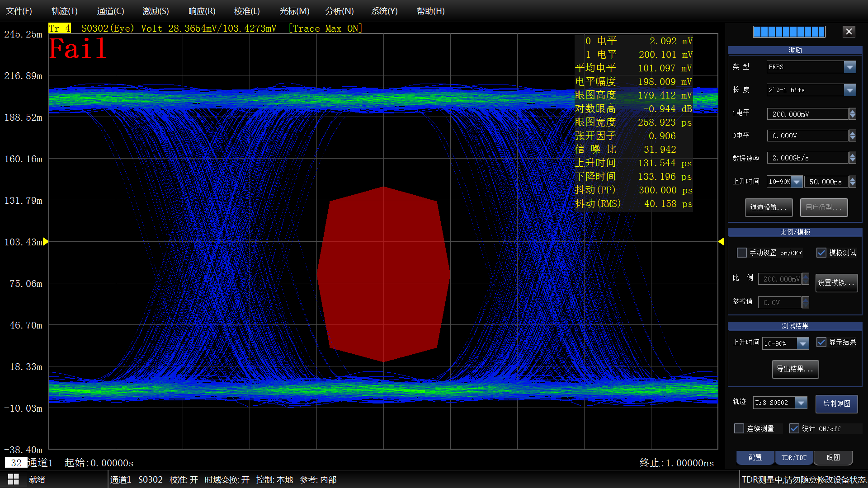Select the Tr 4 trace label
Viewport: 868px width, 488px height.
(60, 28)
